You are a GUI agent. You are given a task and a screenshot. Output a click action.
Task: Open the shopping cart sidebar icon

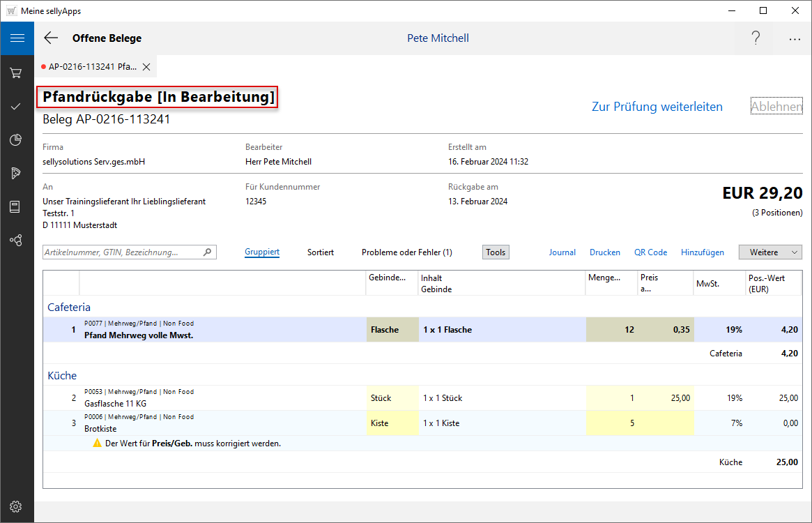[x=17, y=73]
